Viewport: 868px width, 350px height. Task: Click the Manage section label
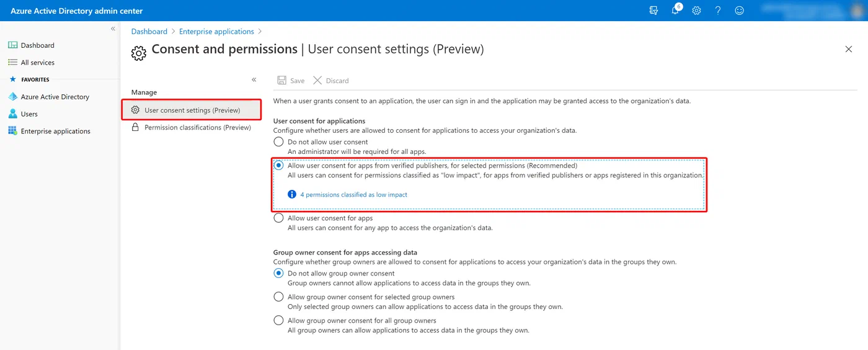click(x=144, y=92)
